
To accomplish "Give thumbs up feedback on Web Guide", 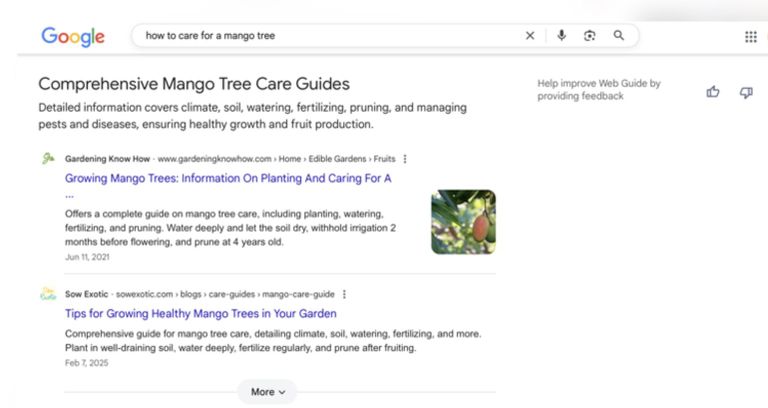I will [713, 92].
